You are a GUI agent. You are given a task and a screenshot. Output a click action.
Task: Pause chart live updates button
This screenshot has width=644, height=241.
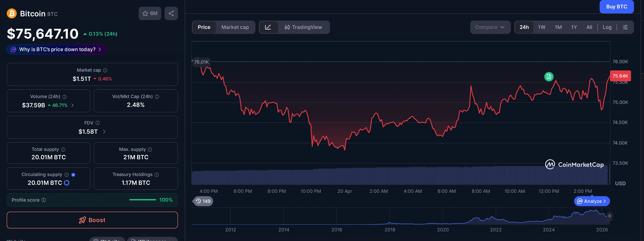point(609,216)
